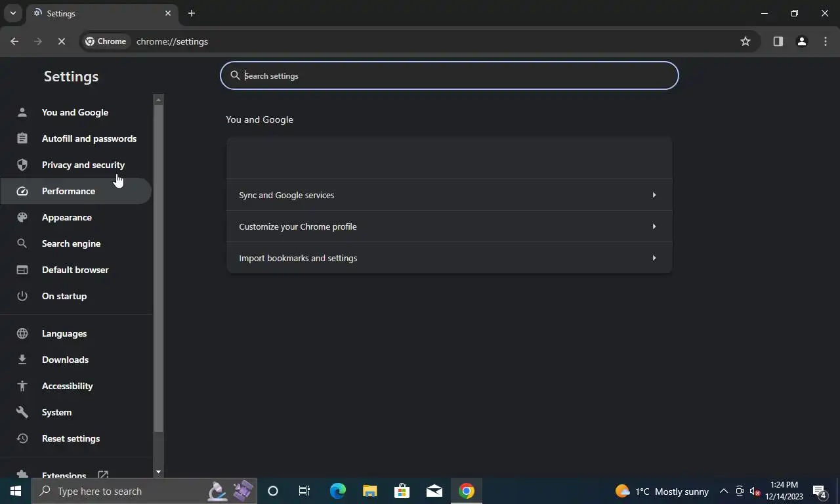Expand Import bookmarks and settings
This screenshot has height=504, width=840.
click(x=450, y=258)
